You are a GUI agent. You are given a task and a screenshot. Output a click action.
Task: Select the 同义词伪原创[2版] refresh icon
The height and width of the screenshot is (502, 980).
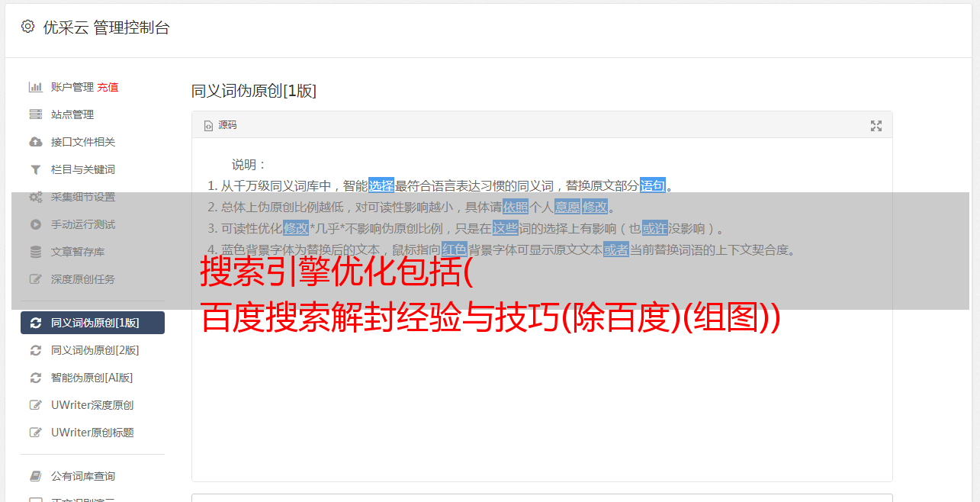35,350
